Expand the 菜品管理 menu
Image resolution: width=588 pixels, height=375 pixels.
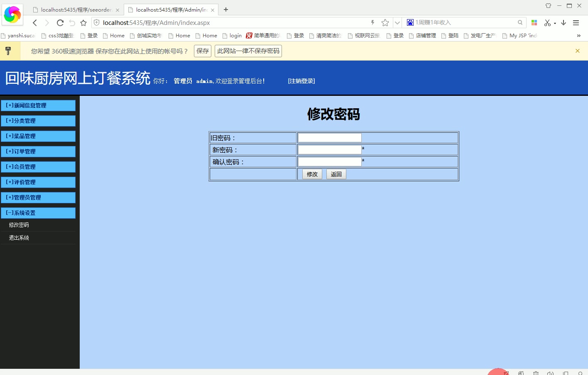click(38, 136)
